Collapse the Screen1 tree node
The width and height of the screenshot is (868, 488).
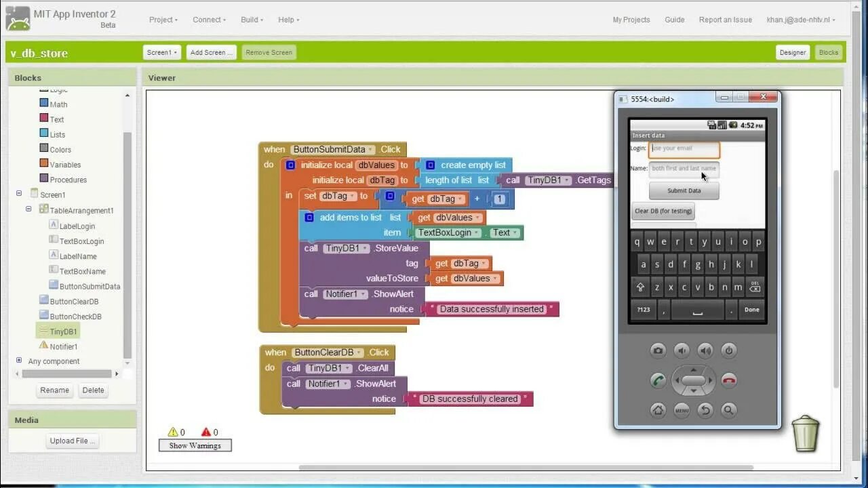pos(19,194)
